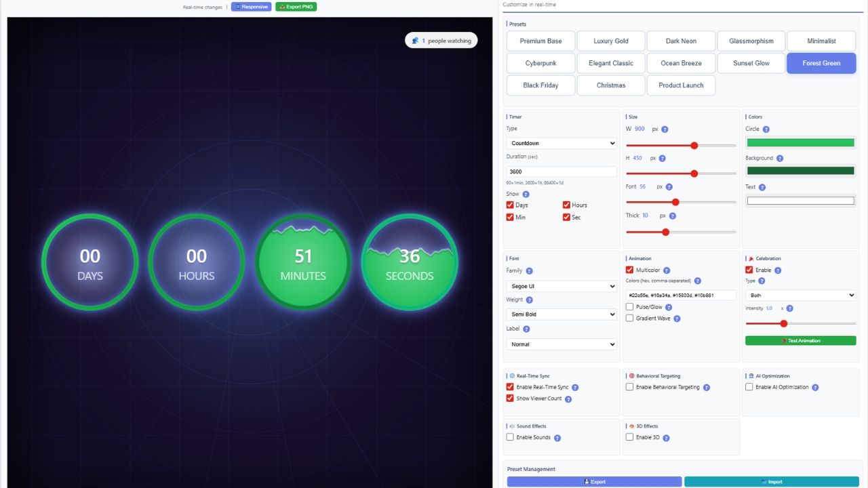Click the help icon beside Width px
The image size is (868, 488).
click(665, 129)
